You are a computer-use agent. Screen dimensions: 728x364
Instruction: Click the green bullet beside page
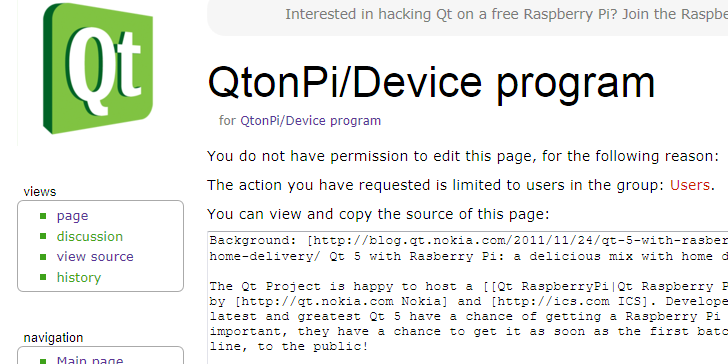click(43, 215)
